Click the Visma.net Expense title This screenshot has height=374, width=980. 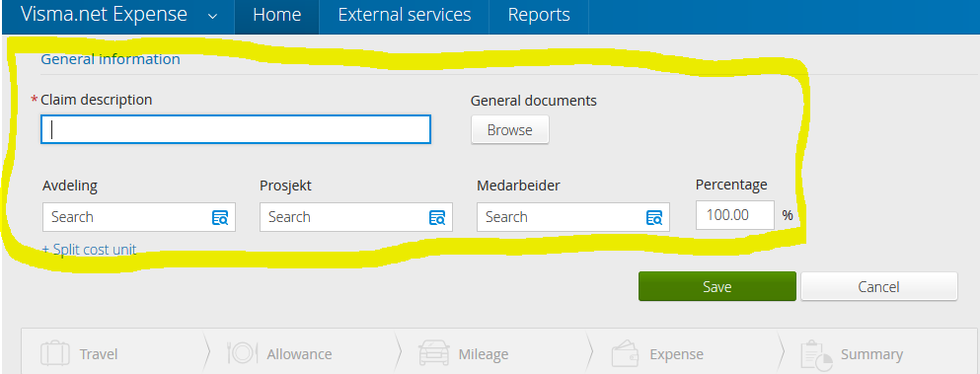tap(104, 15)
